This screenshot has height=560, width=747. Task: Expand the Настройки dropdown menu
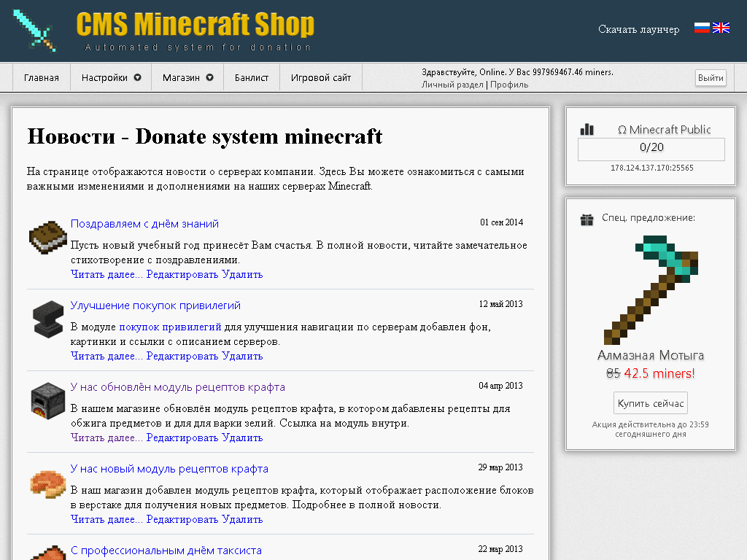tap(111, 78)
